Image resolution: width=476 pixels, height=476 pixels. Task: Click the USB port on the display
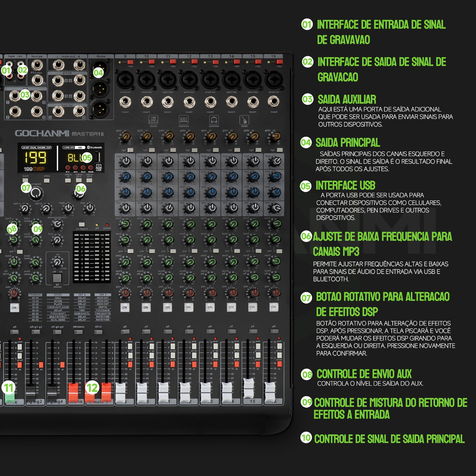(98, 157)
